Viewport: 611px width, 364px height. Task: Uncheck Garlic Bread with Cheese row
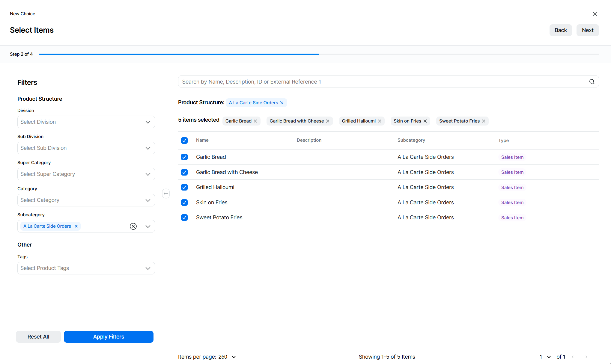(184, 172)
